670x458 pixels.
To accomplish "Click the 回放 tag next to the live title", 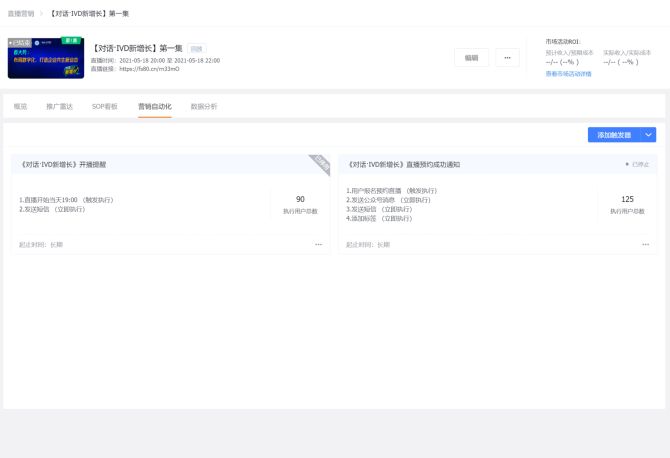I will pyautogui.click(x=197, y=48).
